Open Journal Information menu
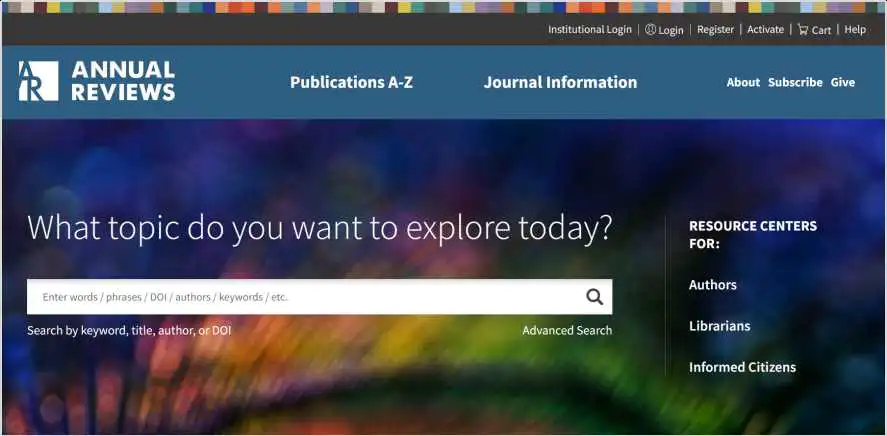The image size is (887, 436). coord(560,83)
